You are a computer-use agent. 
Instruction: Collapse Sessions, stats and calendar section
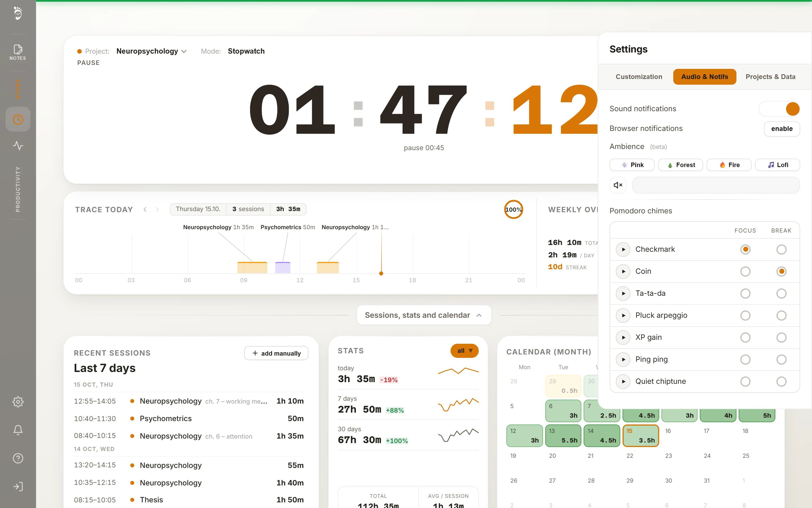(424, 315)
